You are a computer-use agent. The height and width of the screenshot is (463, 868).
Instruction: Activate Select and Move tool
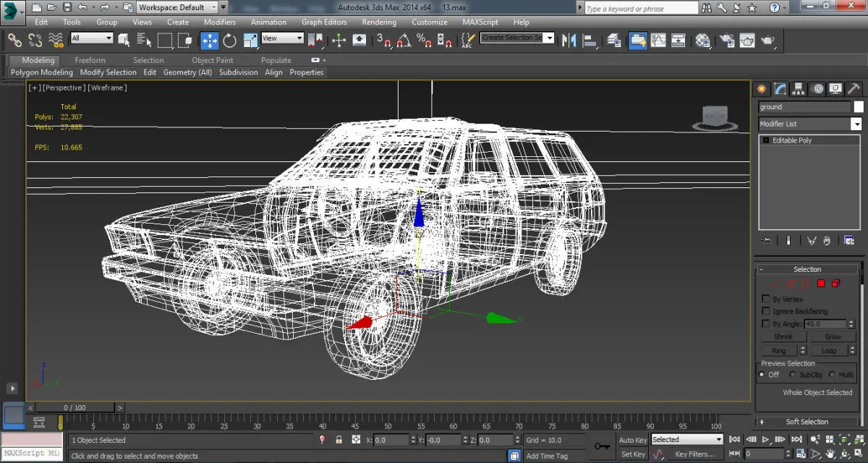click(210, 40)
